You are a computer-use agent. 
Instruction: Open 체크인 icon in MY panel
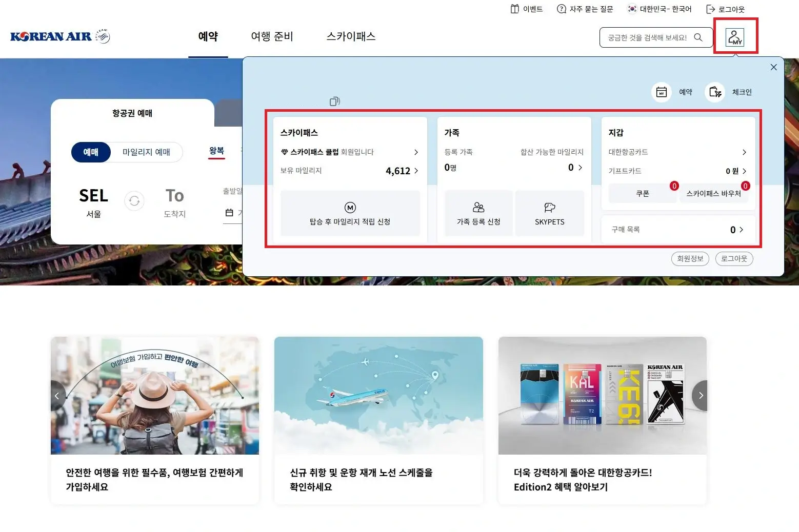715,92
